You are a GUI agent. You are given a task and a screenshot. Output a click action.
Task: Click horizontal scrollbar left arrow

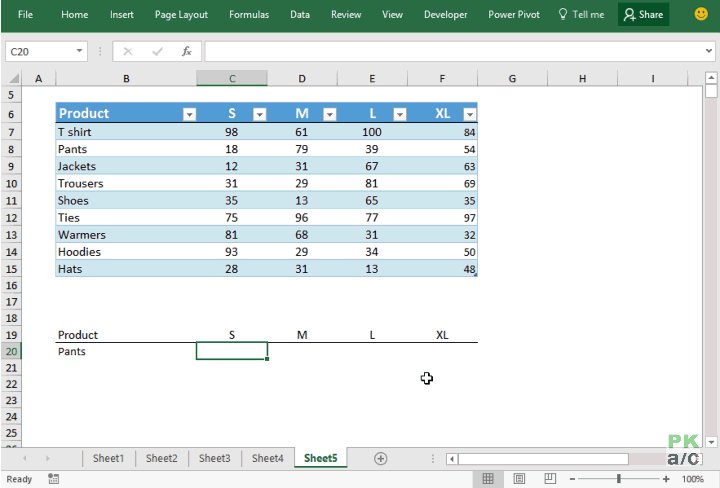tap(452, 459)
